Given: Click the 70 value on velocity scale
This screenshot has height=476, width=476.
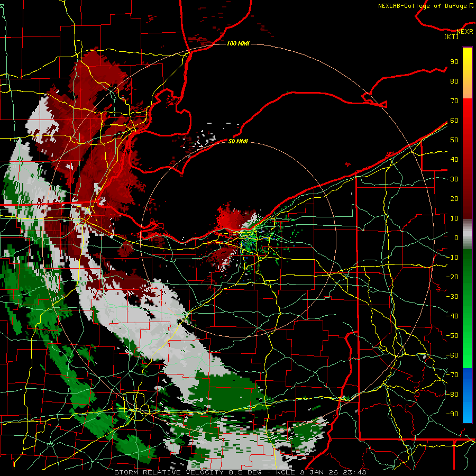Looking at the screenshot, I should [x=454, y=101].
